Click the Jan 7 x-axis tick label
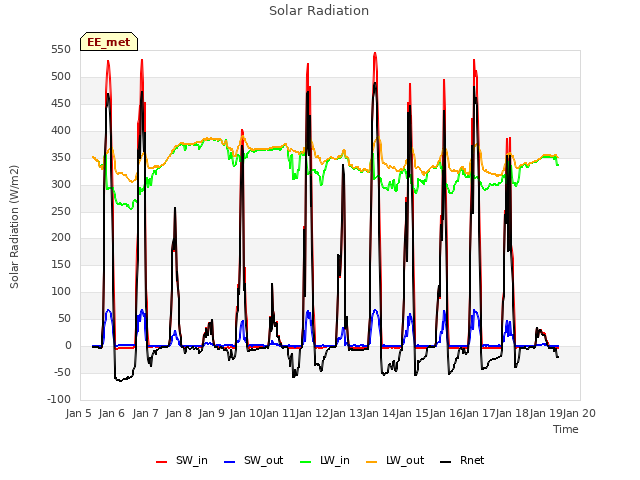The image size is (640, 480). click(x=145, y=413)
